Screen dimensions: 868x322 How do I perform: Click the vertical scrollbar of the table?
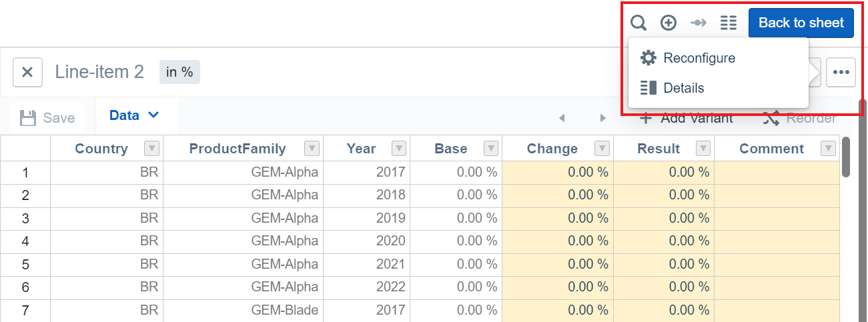pos(846,157)
